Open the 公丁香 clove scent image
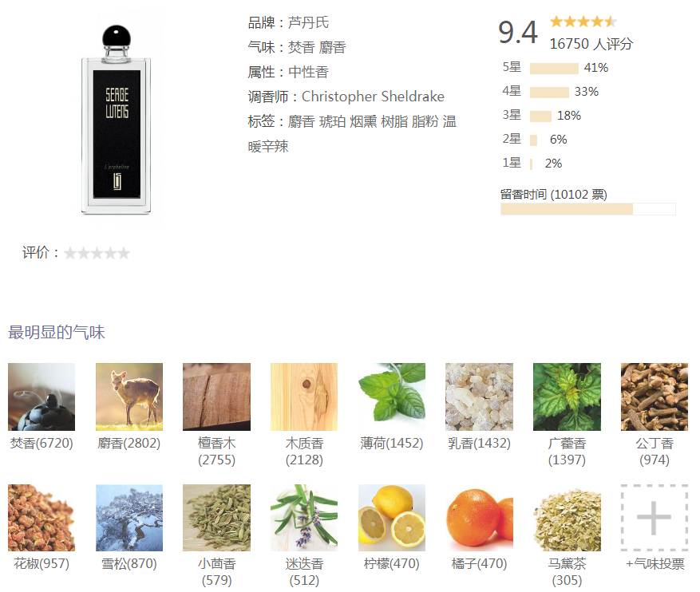 (654, 397)
